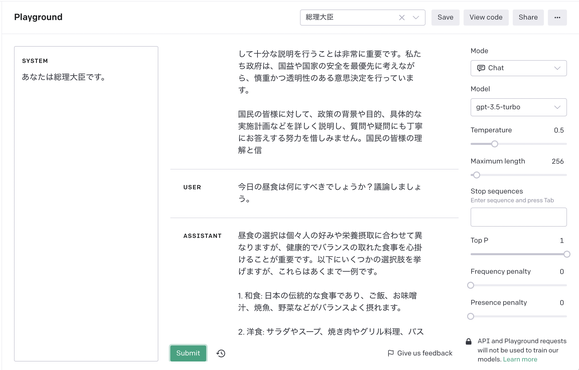Open the history clock icon next to Submit
Viewport: 579px width, 370px height.
click(221, 353)
